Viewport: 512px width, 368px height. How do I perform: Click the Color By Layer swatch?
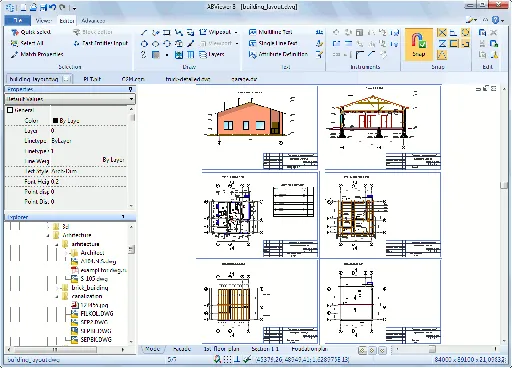coord(55,120)
